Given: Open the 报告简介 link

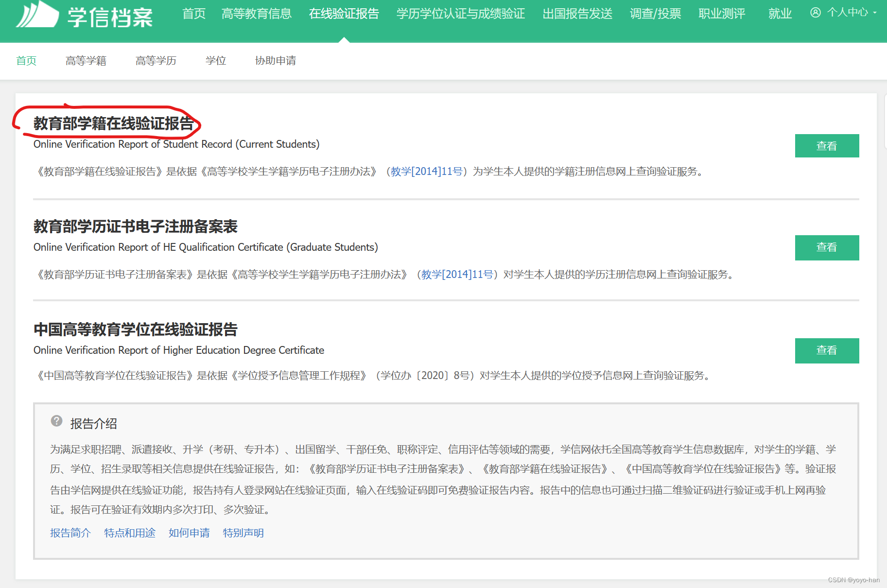Looking at the screenshot, I should coord(70,533).
